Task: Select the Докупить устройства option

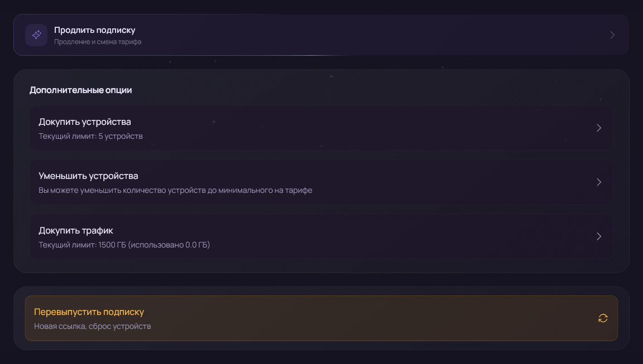Action: 321,128
